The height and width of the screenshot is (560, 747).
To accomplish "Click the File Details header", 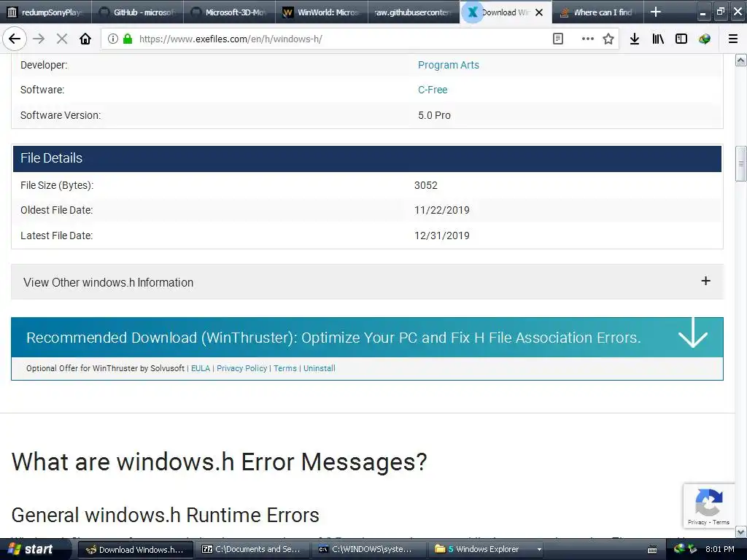I will tap(367, 158).
